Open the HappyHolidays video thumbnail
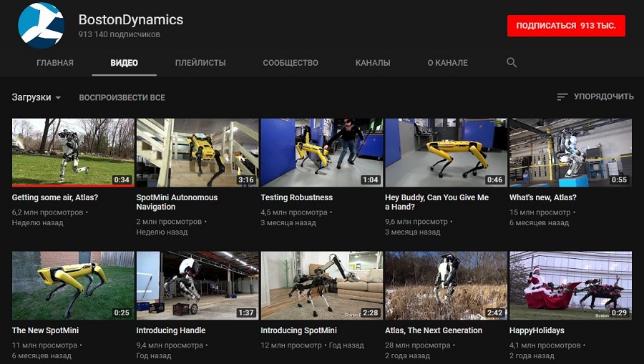Screen dimensions: 644x364 (570, 285)
